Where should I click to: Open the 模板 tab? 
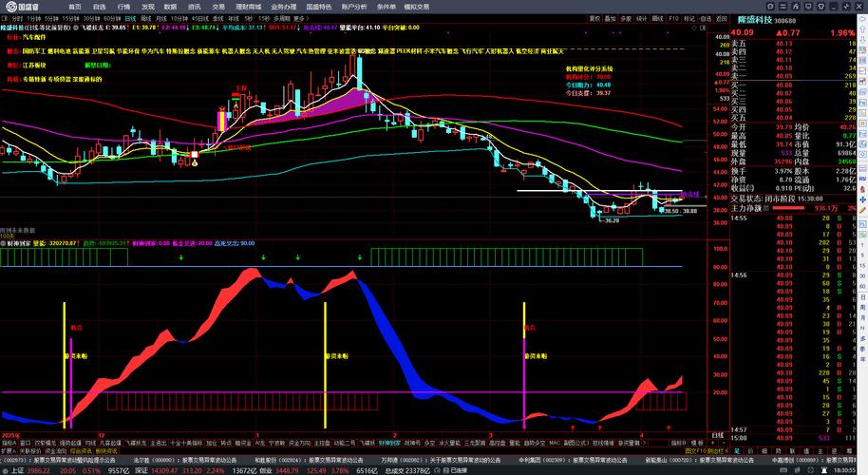point(697,443)
